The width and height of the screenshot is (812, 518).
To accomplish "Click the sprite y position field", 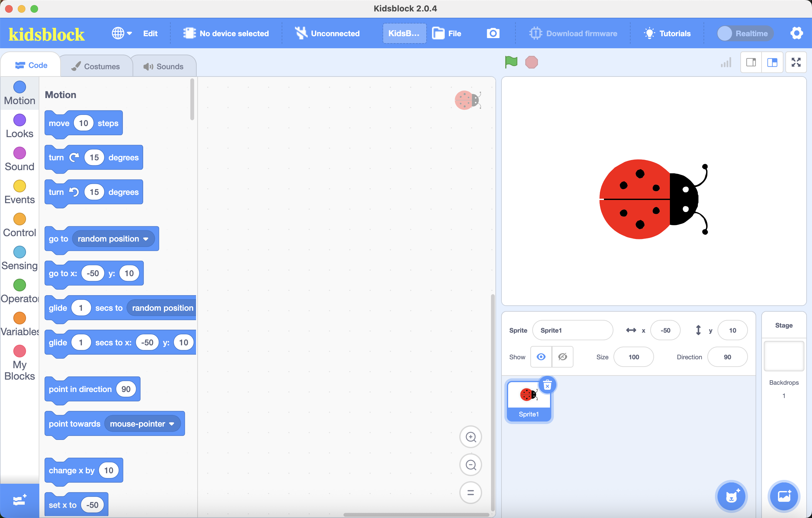I will click(732, 330).
